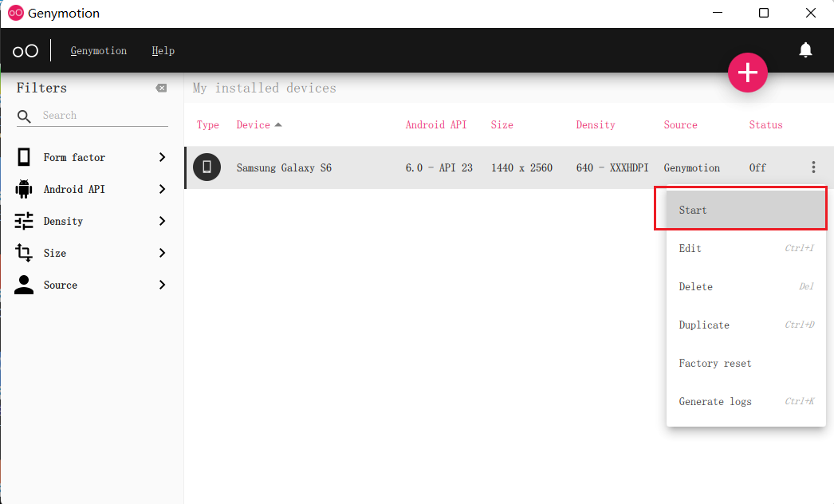Sort by the Status column header
This screenshot has width=834, height=504.
pyautogui.click(x=766, y=124)
